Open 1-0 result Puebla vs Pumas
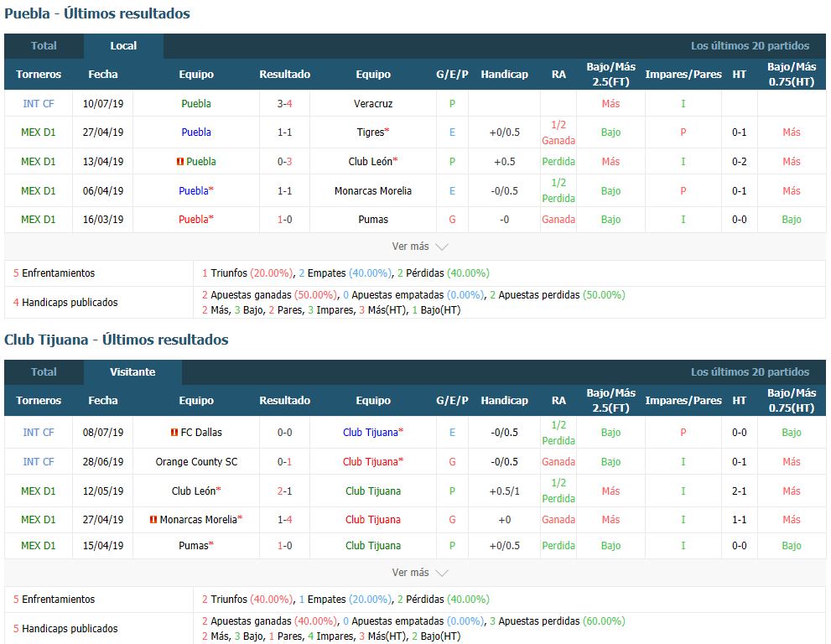The height and width of the screenshot is (644, 831). pos(284,220)
